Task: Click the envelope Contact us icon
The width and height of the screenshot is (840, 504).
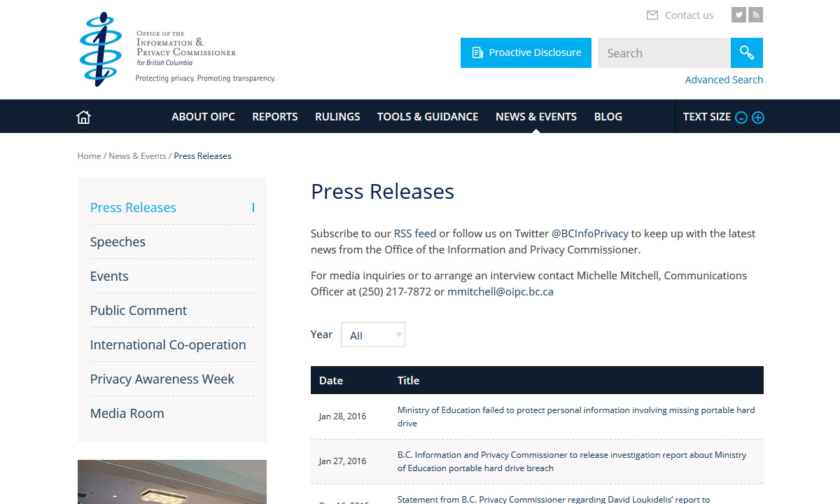Action: click(652, 15)
